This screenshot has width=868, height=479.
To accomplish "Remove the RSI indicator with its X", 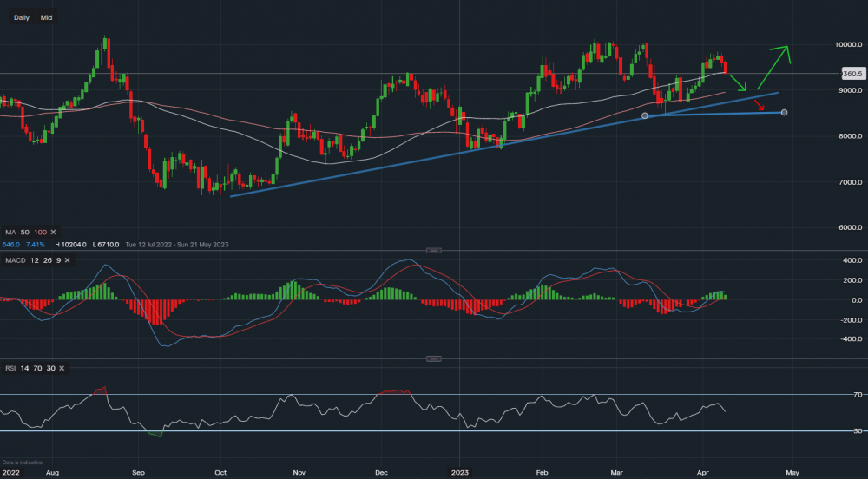I will (62, 368).
